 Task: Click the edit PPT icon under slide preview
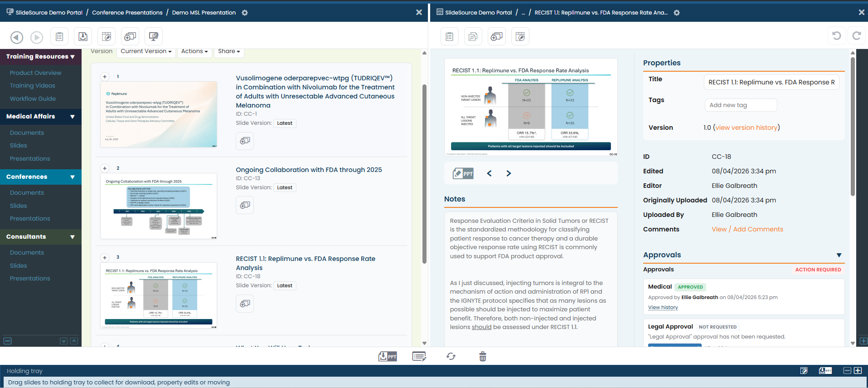[463, 173]
